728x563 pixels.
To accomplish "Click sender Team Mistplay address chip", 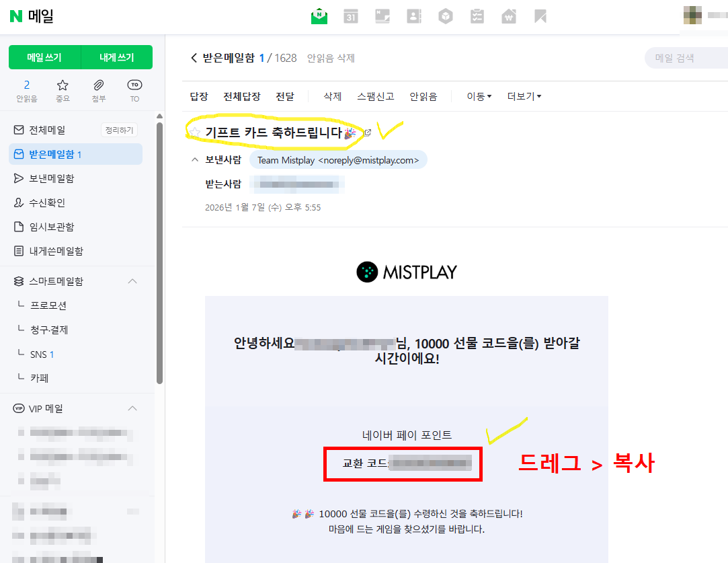I will pyautogui.click(x=338, y=160).
